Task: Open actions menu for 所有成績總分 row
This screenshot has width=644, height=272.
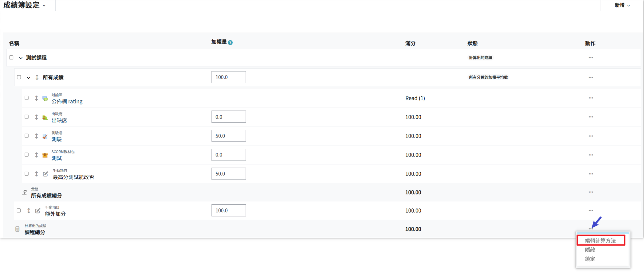Action: pyautogui.click(x=591, y=192)
